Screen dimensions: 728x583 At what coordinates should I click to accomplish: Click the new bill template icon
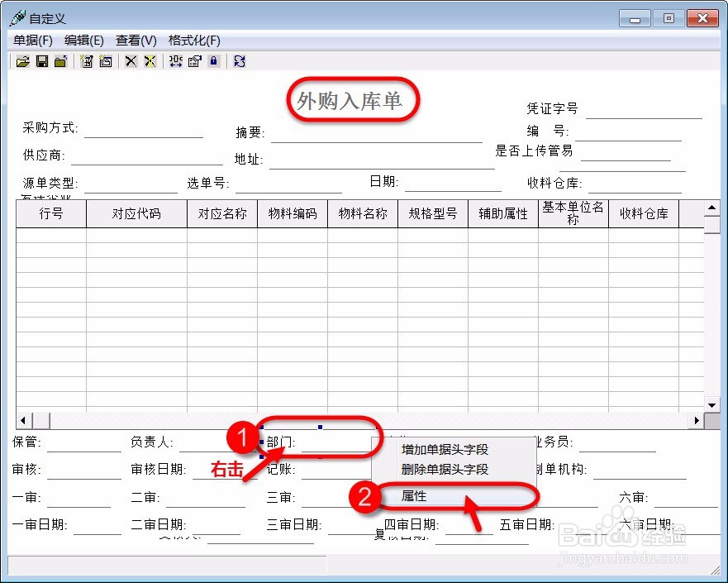pos(87,60)
